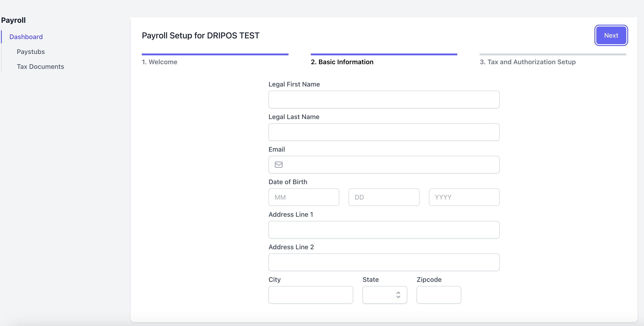Open the State dropdown

tap(384, 295)
